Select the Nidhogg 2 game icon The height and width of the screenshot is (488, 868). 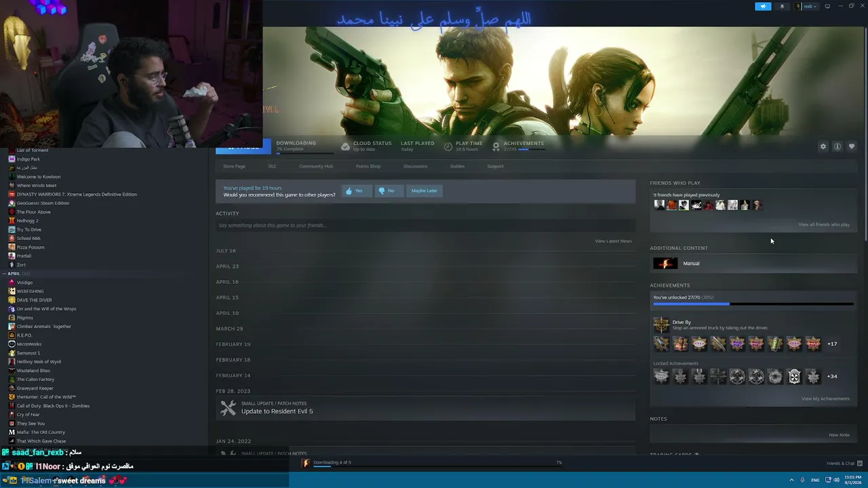[x=12, y=221]
